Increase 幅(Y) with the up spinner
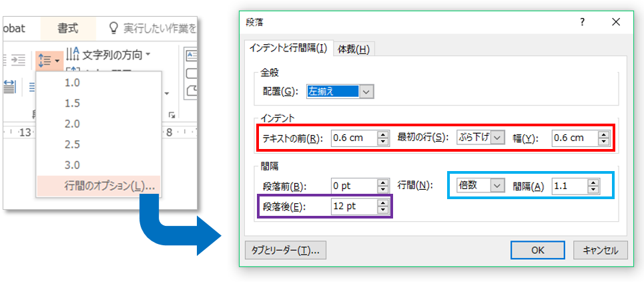 pyautogui.click(x=603, y=134)
